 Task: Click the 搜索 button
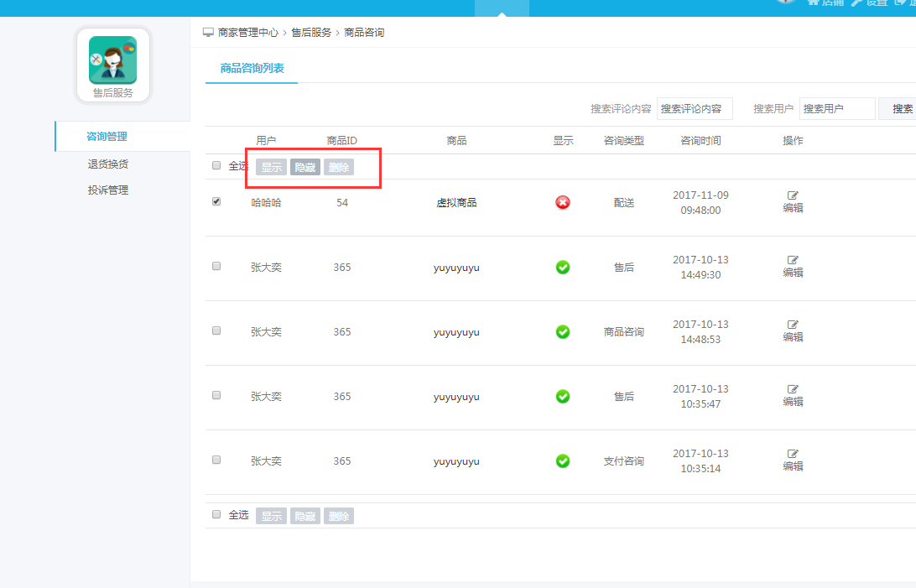902,109
